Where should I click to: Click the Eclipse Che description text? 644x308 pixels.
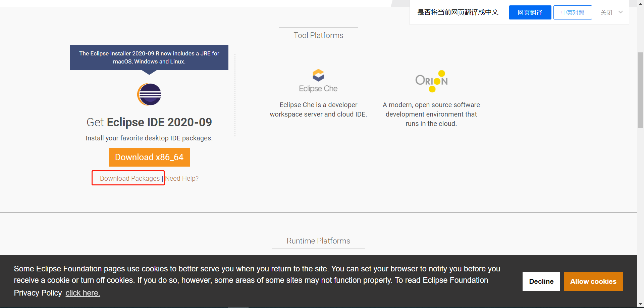318,109
